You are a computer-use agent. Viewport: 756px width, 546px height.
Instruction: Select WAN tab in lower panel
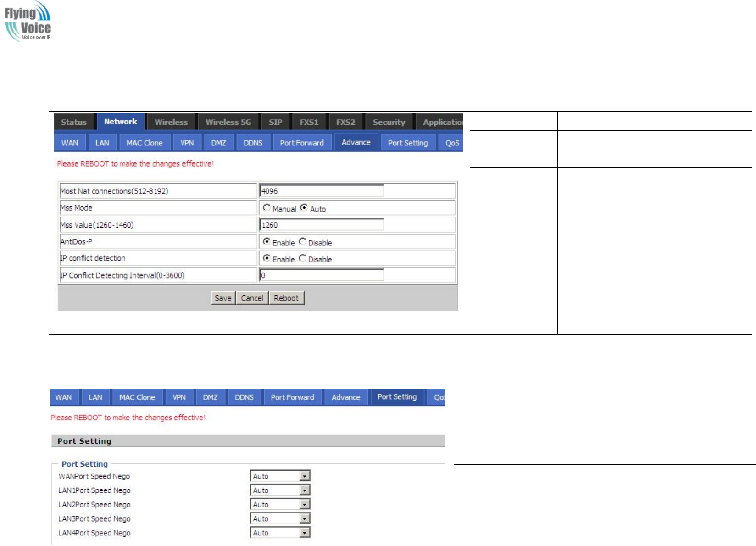[x=64, y=397]
